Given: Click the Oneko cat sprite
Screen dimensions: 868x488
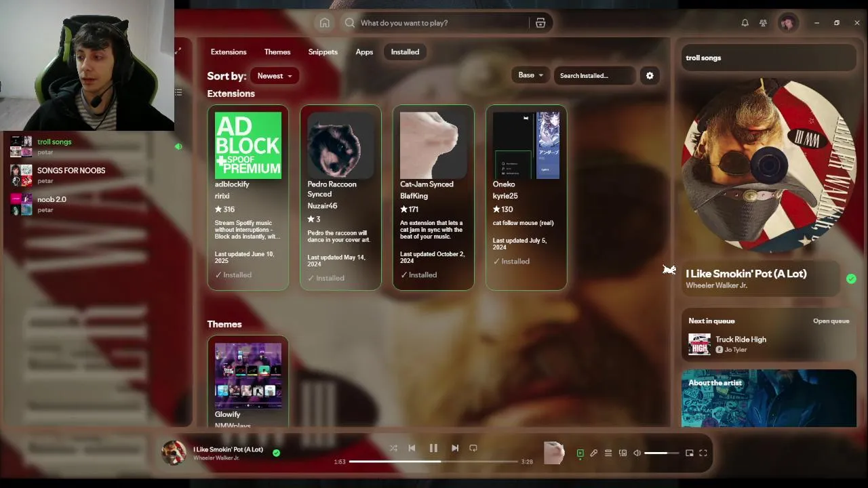Looking at the screenshot, I should [669, 270].
